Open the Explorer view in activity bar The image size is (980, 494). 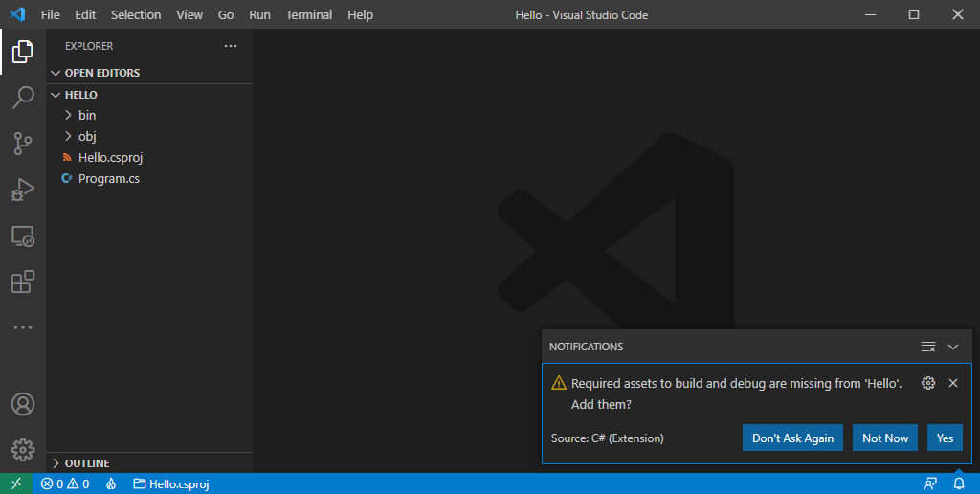23,52
